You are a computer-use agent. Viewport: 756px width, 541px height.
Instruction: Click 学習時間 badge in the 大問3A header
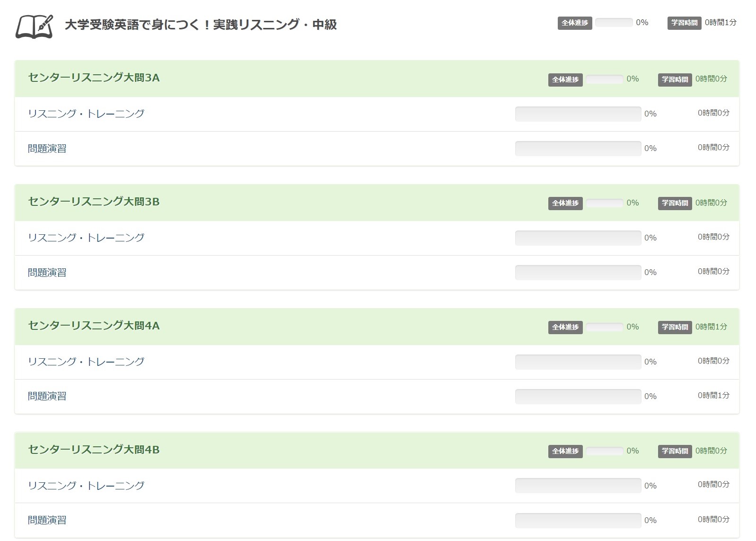coord(675,80)
